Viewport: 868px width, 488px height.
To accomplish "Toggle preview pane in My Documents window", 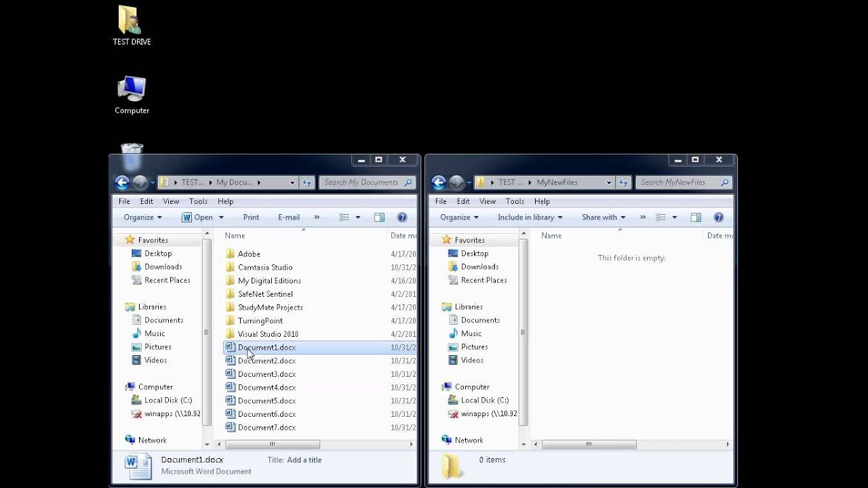I will [379, 218].
